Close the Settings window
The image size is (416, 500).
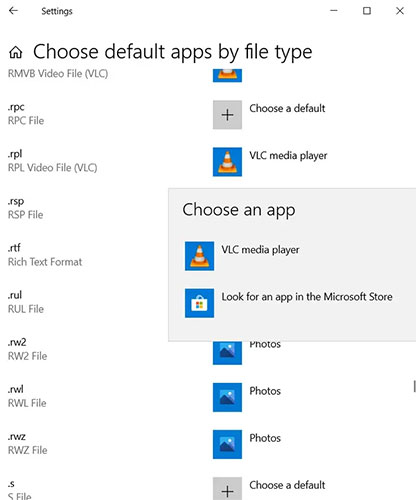[x=400, y=11]
